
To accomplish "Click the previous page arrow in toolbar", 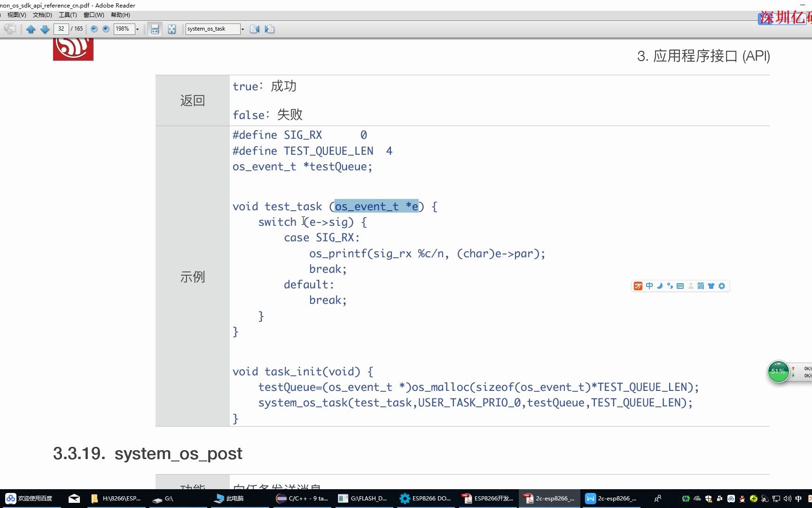I will (x=31, y=29).
